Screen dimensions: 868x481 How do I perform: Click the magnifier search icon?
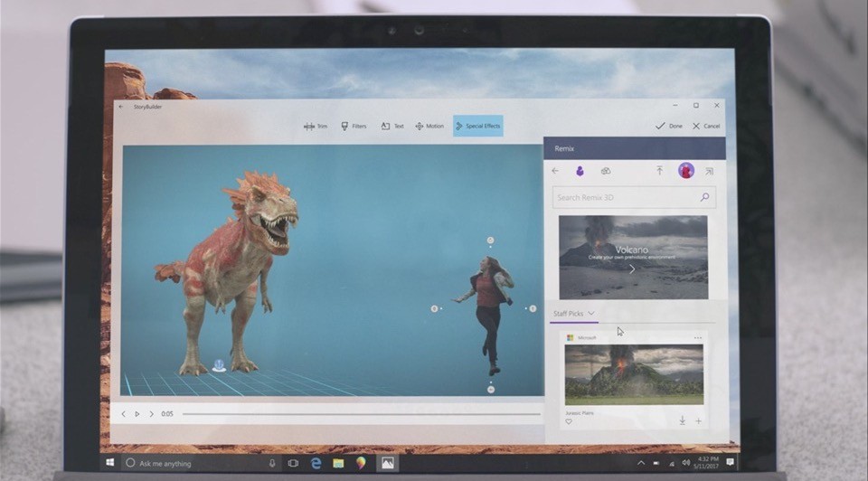point(704,197)
